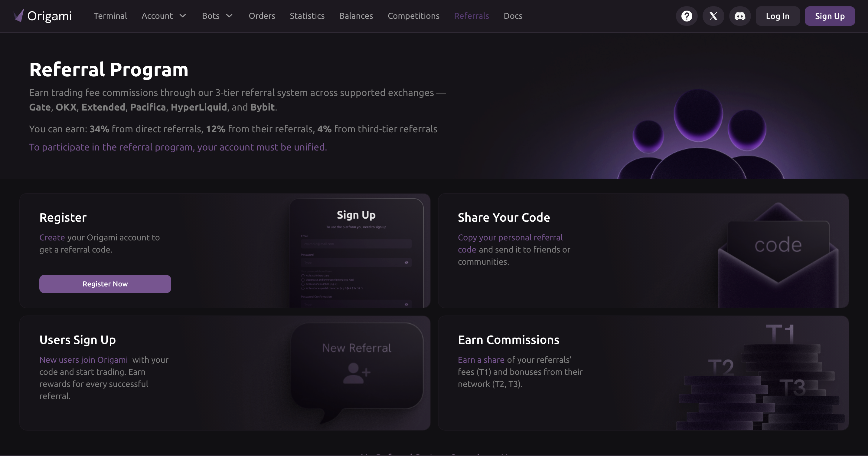
Task: Click the Log In button
Action: click(777, 16)
